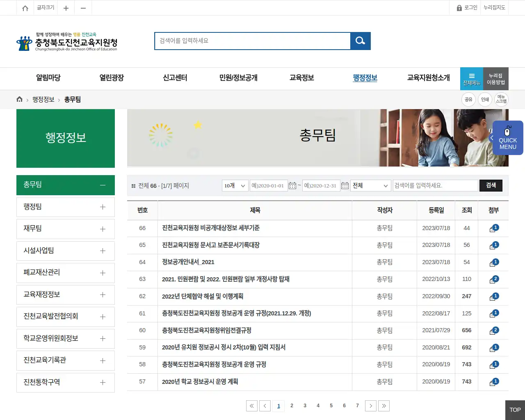
Task: Go to page 7 of the list
Action: pyautogui.click(x=357, y=406)
